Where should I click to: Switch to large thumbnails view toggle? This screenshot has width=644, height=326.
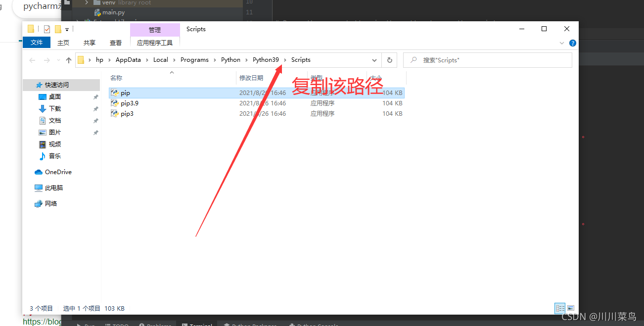571,308
